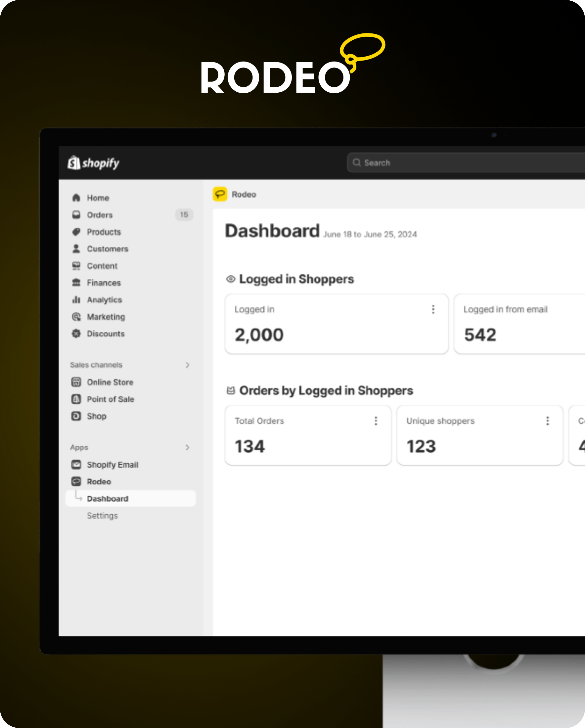Expand the Apps section chevron
The image size is (585, 728).
click(188, 447)
